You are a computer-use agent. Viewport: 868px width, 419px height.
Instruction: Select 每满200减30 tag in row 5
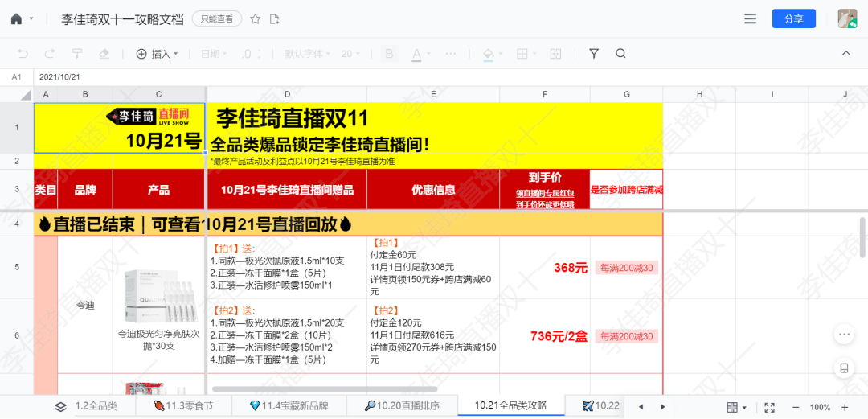tap(626, 268)
